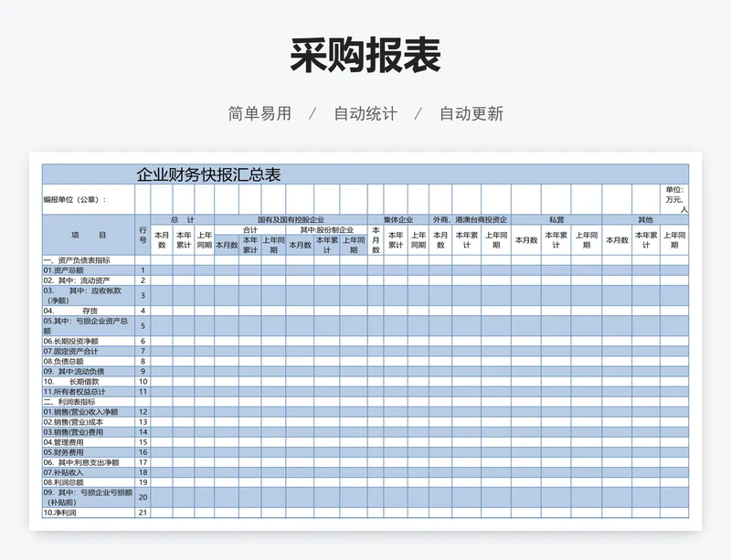Click 上年同期 header under 集体企业
This screenshot has height=560, width=731.
(x=418, y=240)
